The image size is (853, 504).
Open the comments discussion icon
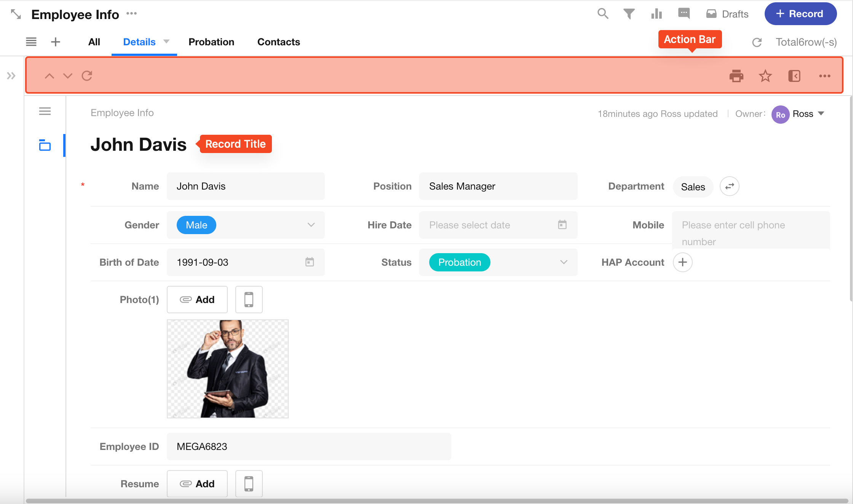(x=684, y=14)
